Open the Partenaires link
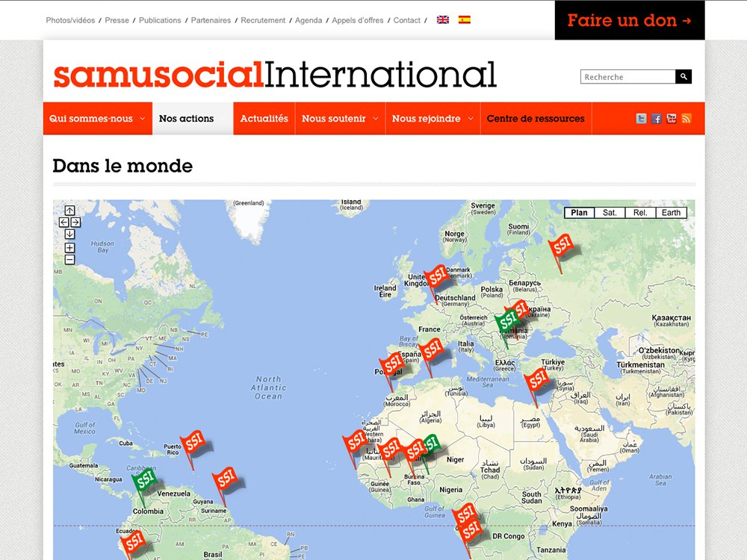This screenshot has height=560, width=747. (211, 20)
